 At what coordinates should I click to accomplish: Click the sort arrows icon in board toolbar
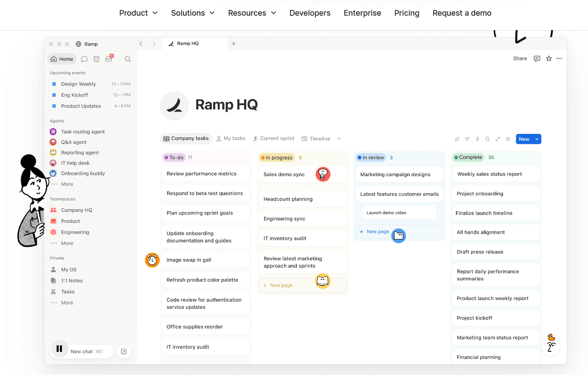click(x=457, y=139)
